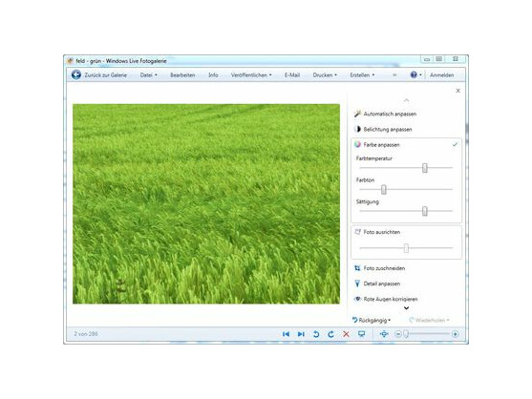532x399 pixels.
Task: Open the Datei dropdown menu
Action: point(148,75)
